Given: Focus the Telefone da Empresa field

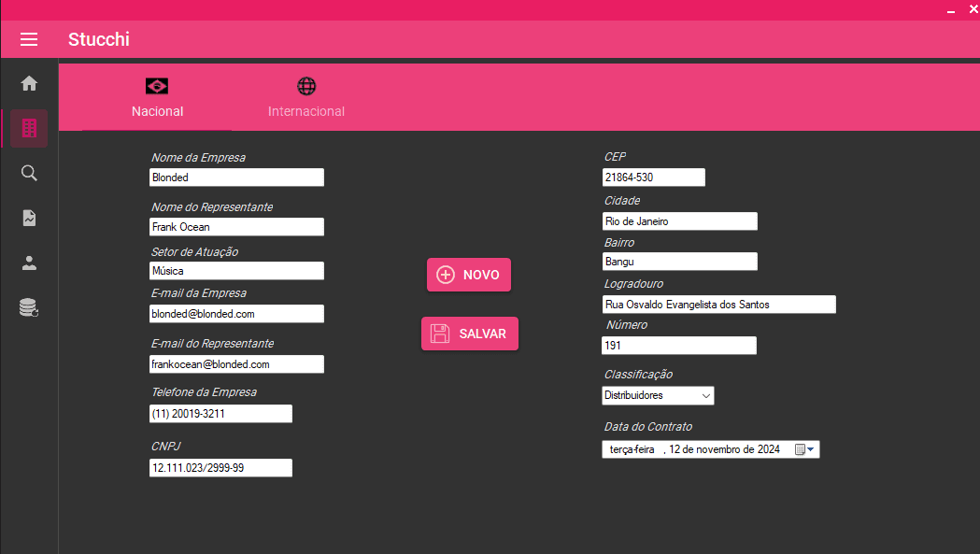Looking at the screenshot, I should tap(220, 413).
